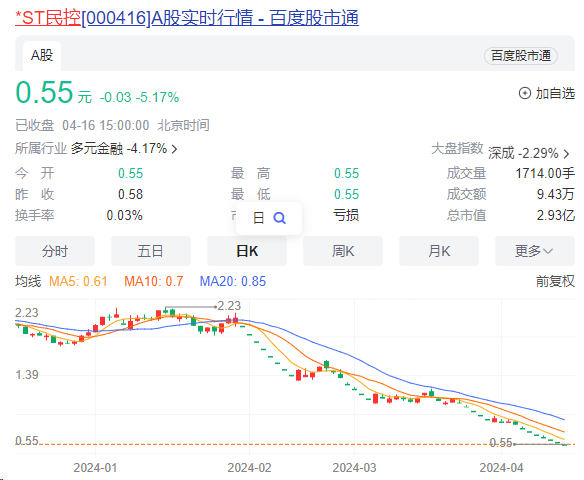The height and width of the screenshot is (480, 584).
Task: Click the MA10: 0.7 indicator label
Action: (x=153, y=281)
